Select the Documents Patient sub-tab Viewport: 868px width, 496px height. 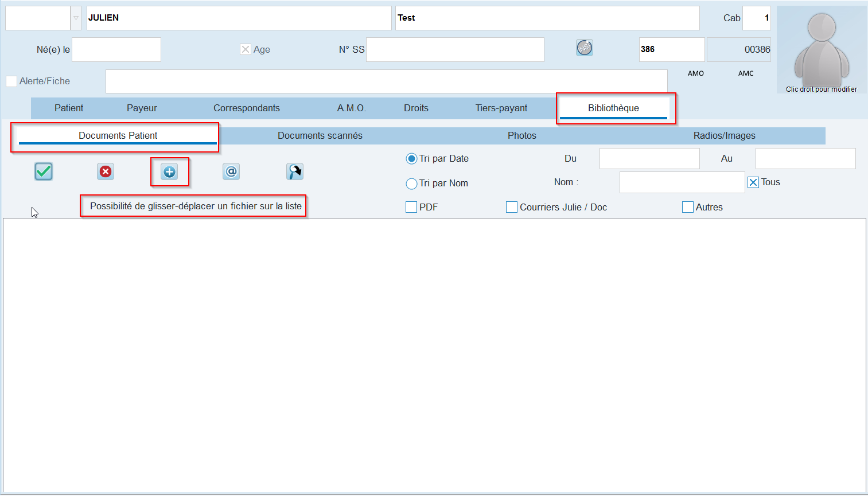click(x=118, y=135)
